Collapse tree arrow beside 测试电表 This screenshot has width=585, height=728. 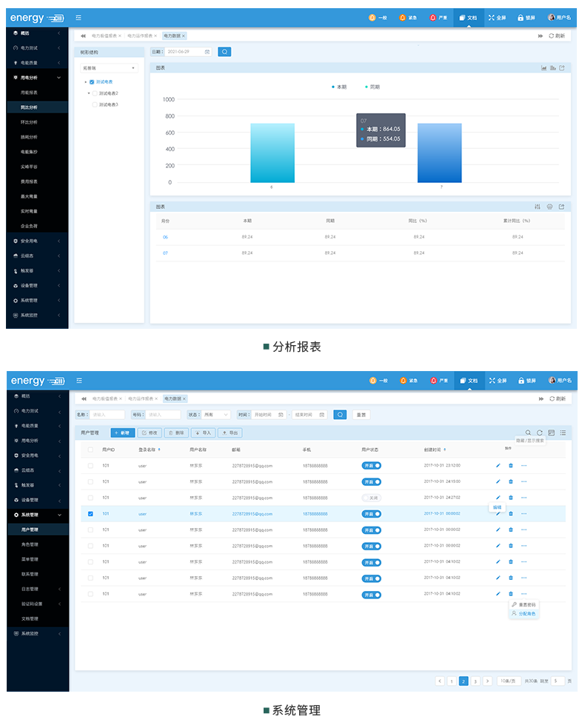click(86, 82)
